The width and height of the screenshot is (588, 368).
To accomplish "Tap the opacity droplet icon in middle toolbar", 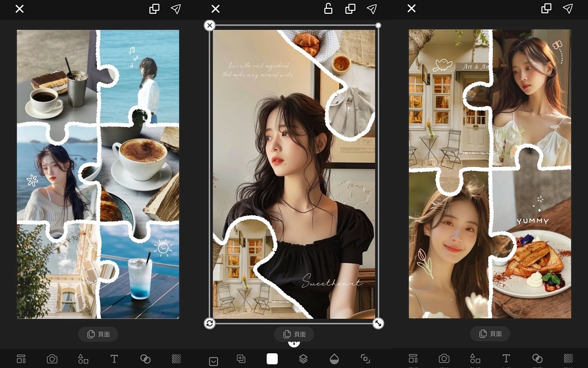I will tap(334, 359).
